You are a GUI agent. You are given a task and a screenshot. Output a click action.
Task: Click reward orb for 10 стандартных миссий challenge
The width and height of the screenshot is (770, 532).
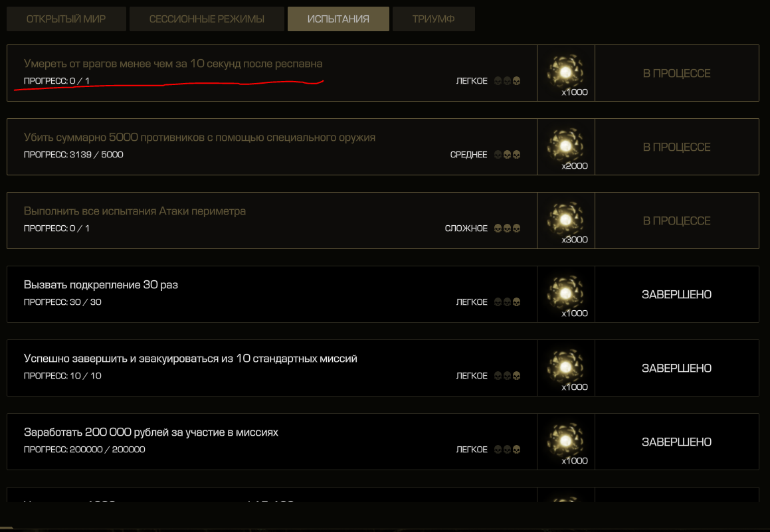click(x=565, y=366)
